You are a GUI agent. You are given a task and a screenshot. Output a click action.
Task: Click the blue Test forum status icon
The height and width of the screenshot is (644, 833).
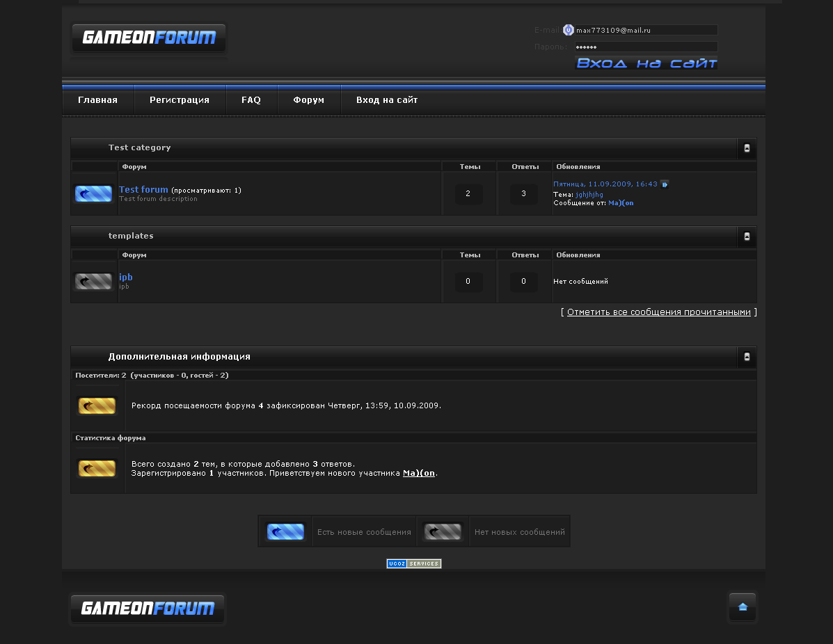pos(93,194)
